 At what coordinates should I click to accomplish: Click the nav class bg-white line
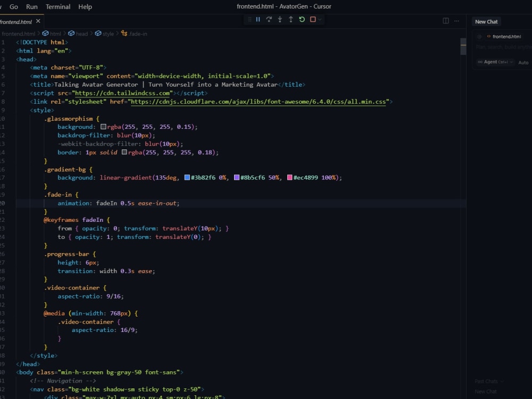pyautogui.click(x=117, y=389)
